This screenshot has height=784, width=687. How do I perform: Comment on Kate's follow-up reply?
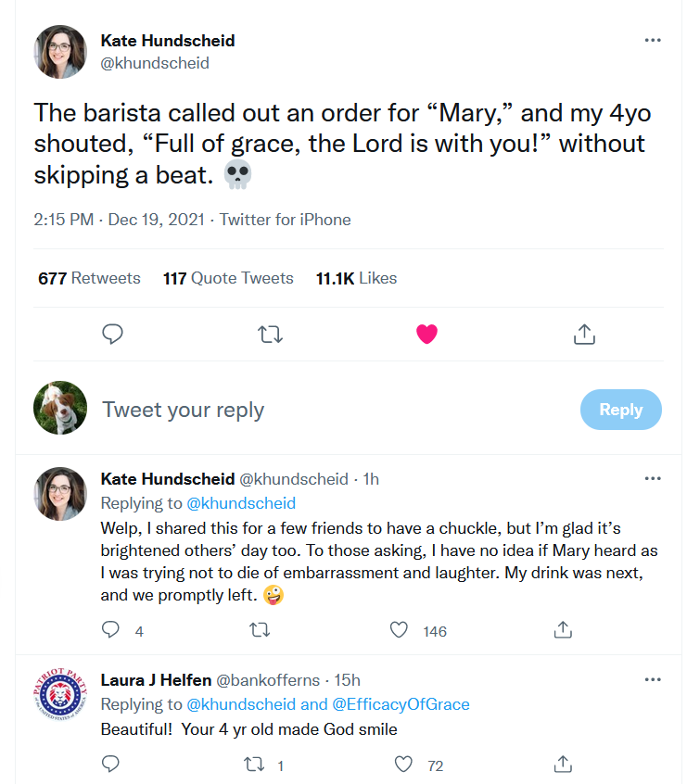[111, 630]
